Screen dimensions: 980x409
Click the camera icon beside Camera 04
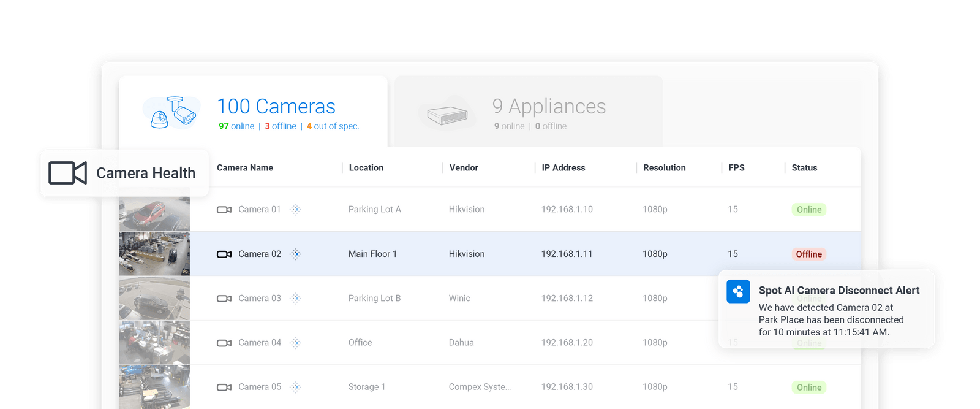224,343
